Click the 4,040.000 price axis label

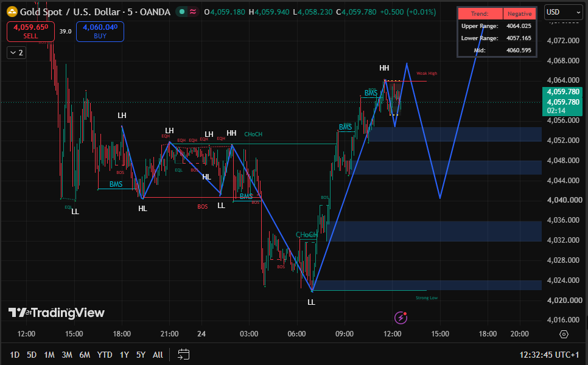point(564,200)
